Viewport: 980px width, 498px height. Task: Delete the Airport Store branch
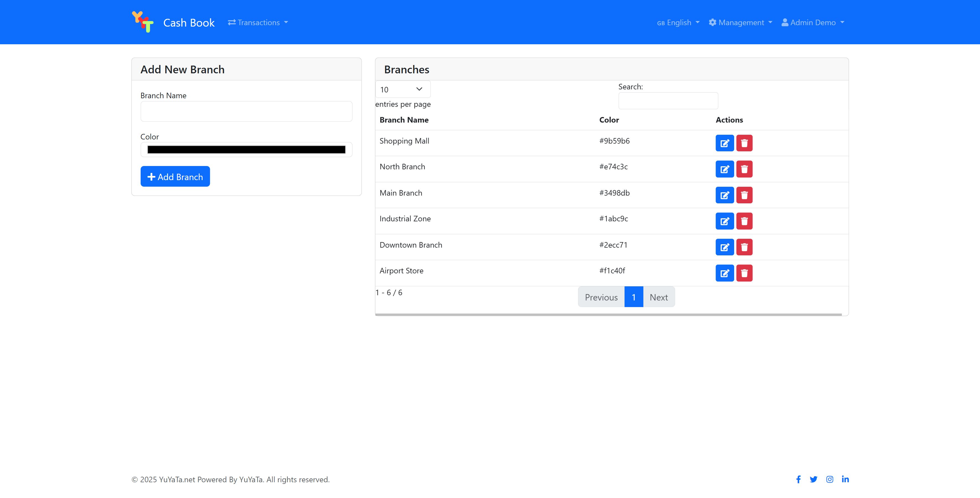click(744, 273)
